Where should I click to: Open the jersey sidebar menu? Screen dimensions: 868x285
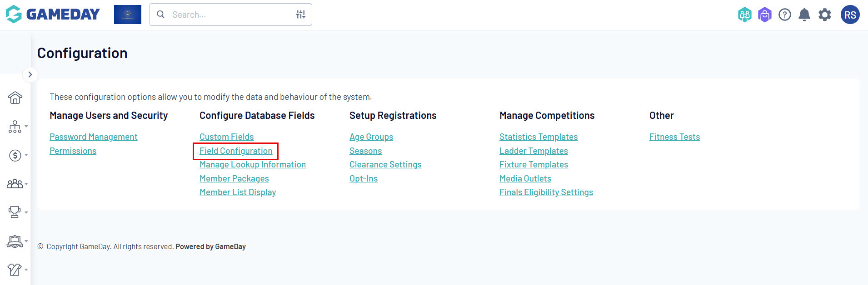point(15,270)
